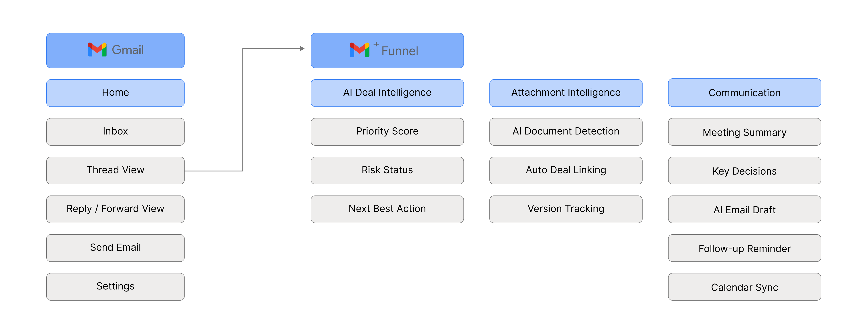Click AI Document Detection
The height and width of the screenshot is (334, 868).
click(x=565, y=131)
